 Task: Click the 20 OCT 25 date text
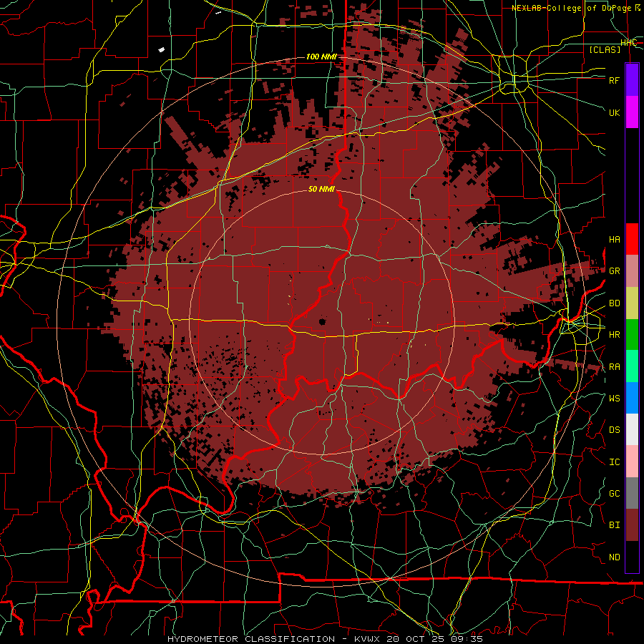coord(416,639)
